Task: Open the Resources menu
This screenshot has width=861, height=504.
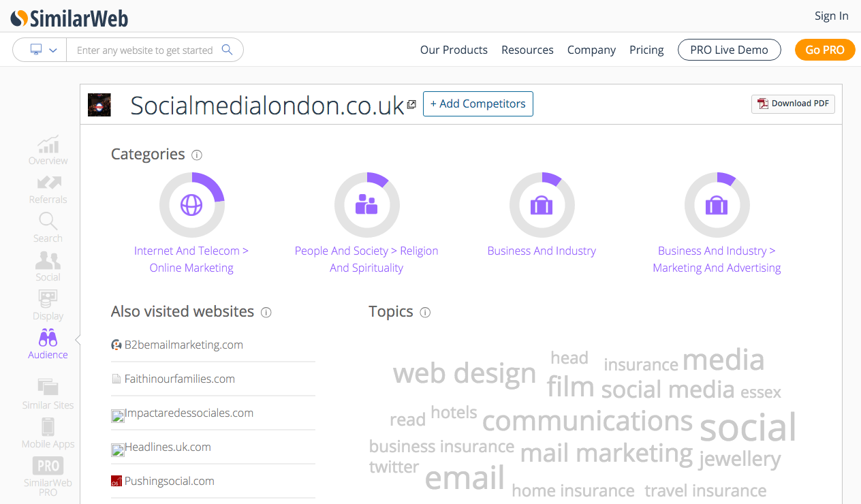Action: pyautogui.click(x=527, y=50)
